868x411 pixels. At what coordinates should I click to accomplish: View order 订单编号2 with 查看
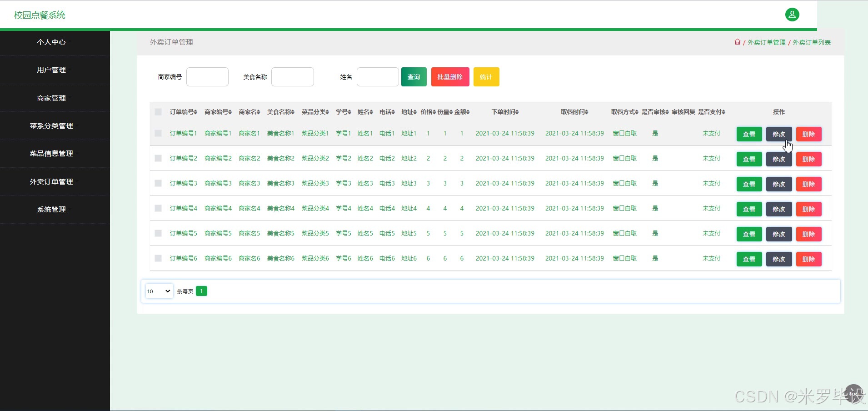click(749, 159)
